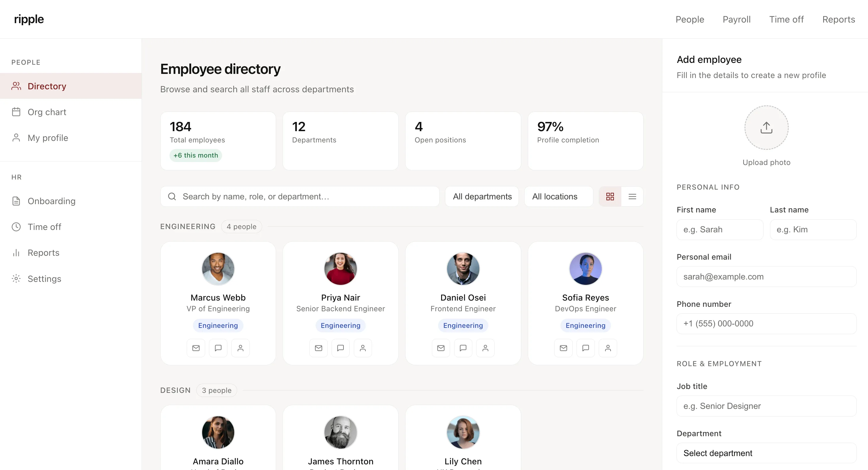868x470 pixels.
Task: View Daniel Osei's profile icon
Action: coord(485,348)
